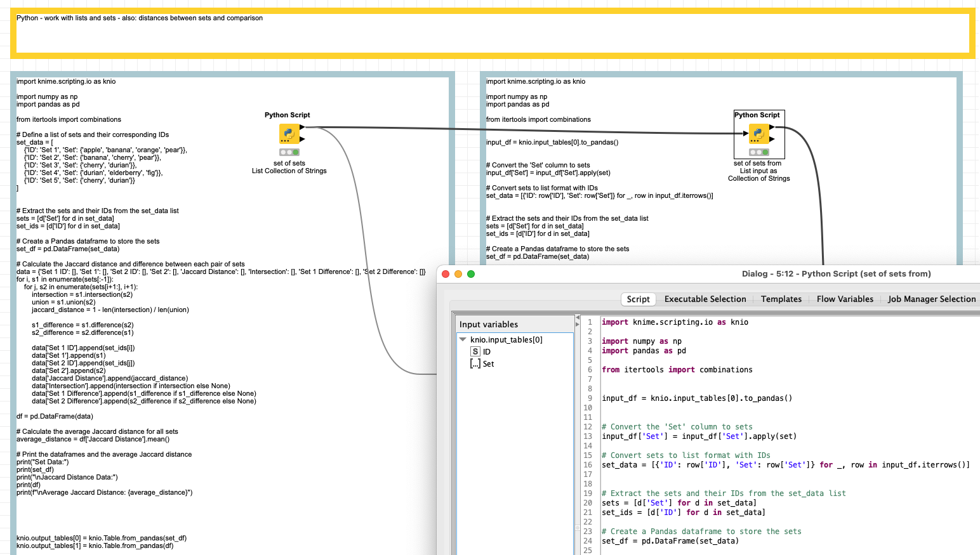Image resolution: width=980 pixels, height=555 pixels.
Task: Toggle the green status light under left Python node
Action: [296, 152]
